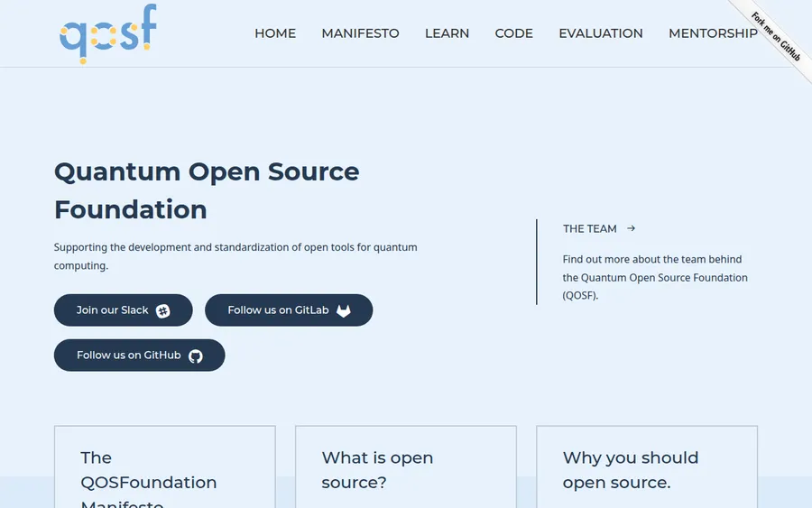Click the QOSF logo

(x=107, y=33)
